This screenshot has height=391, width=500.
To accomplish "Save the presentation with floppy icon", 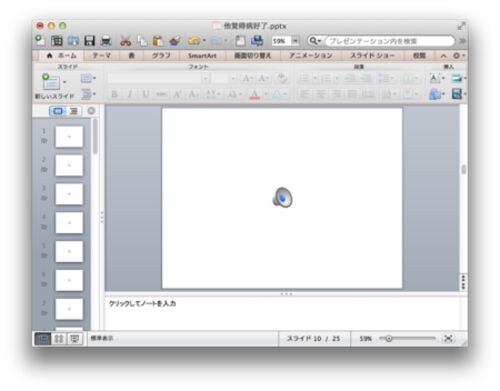I will tap(89, 41).
